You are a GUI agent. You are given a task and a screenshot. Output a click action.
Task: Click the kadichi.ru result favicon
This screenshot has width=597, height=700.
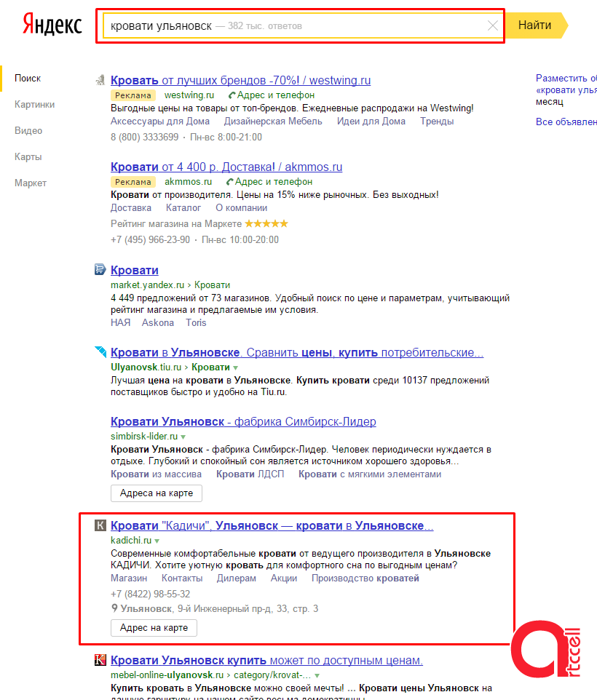(100, 525)
